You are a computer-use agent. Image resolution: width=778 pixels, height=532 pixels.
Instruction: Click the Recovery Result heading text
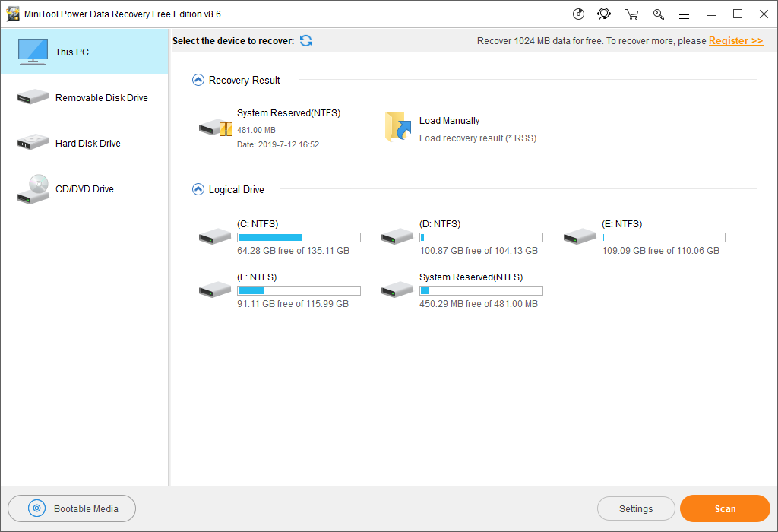tap(245, 80)
